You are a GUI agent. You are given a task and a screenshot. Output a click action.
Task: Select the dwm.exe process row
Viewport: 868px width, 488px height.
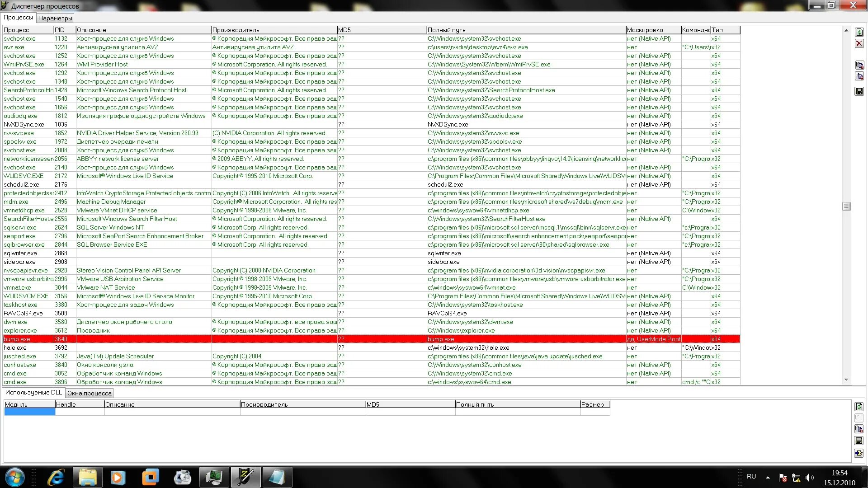pyautogui.click(x=371, y=322)
